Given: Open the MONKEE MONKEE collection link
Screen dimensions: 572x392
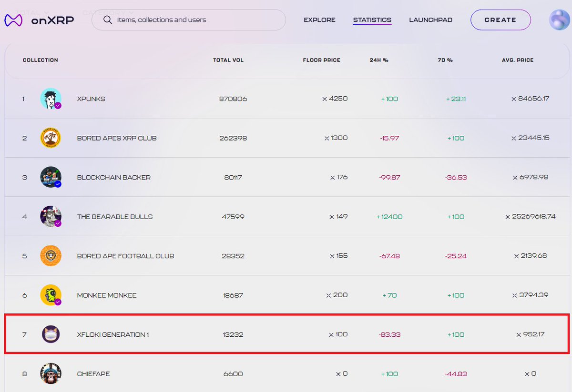Looking at the screenshot, I should point(107,295).
